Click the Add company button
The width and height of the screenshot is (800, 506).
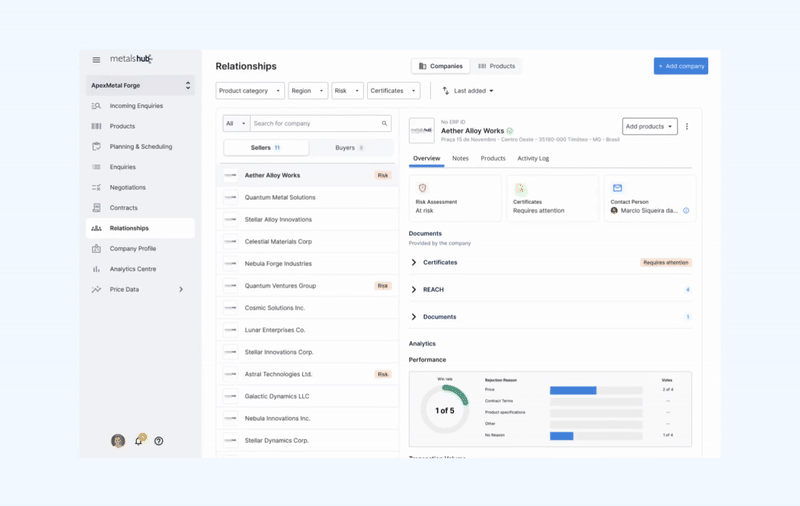coord(681,66)
